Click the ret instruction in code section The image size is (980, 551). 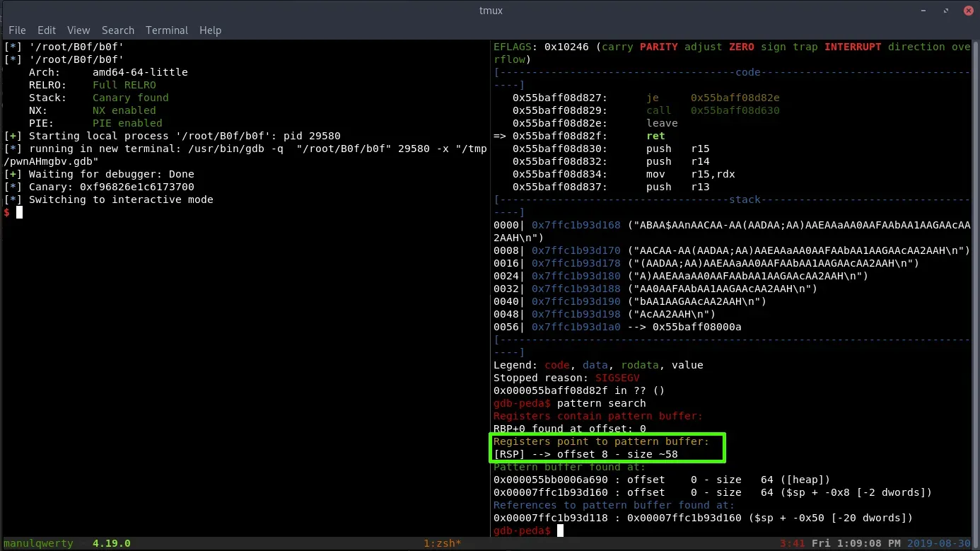pos(655,136)
